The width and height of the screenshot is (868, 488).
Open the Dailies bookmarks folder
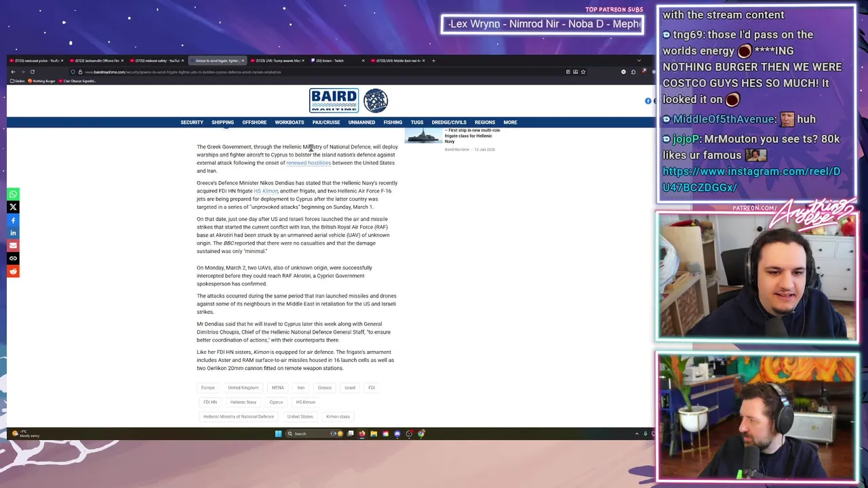pos(18,81)
